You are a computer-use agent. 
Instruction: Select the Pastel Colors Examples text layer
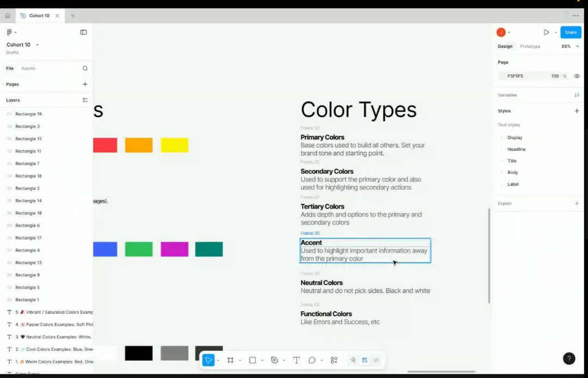tap(46, 325)
